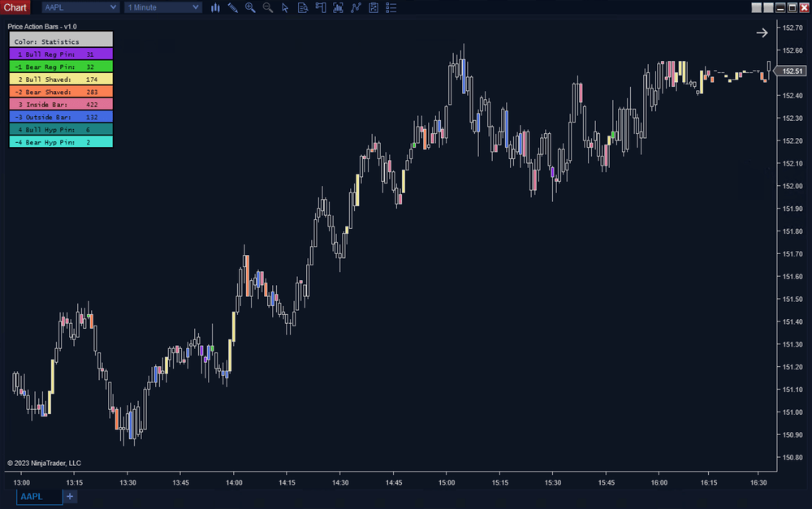
Task: Open the Drawing Tools pencil icon
Action: pyautogui.click(x=233, y=7)
